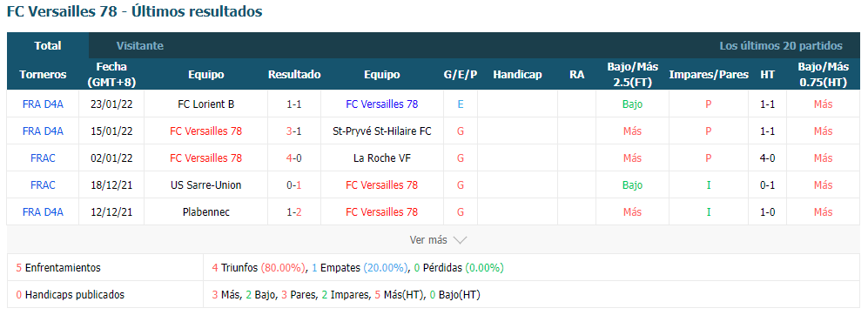
Task: Open FC Lorient B team page
Action: click(206, 104)
